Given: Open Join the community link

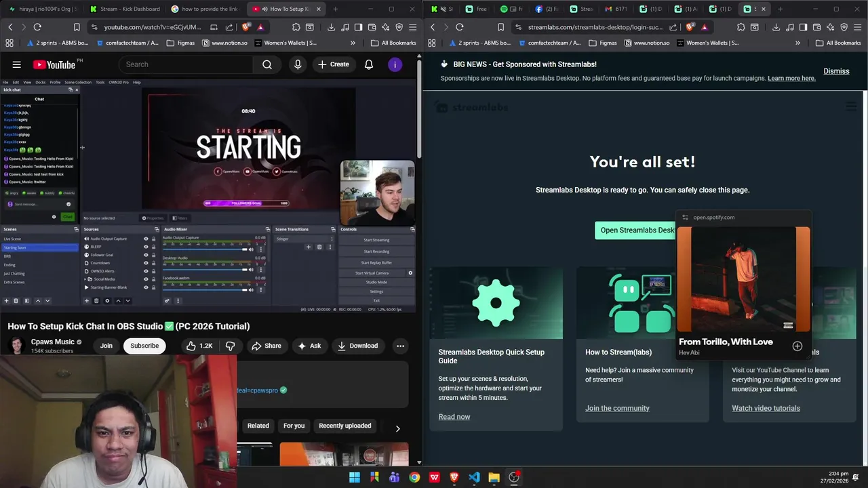Looking at the screenshot, I should pyautogui.click(x=617, y=408).
